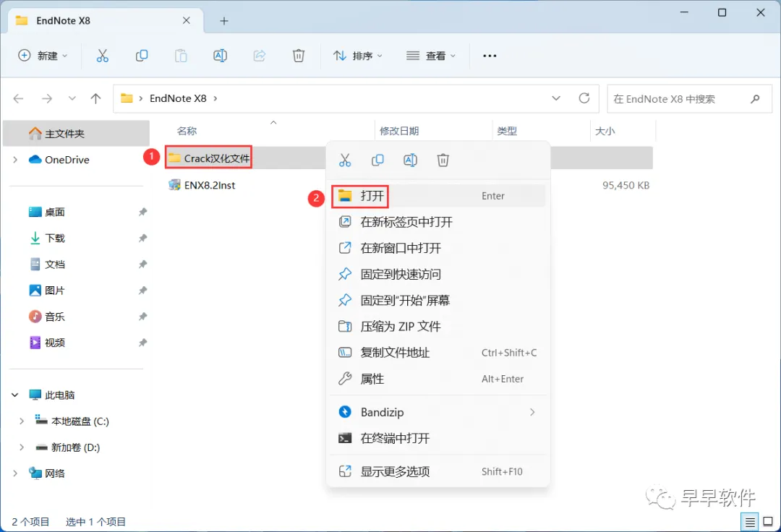Click the Cut icon in the toolbar

click(102, 56)
